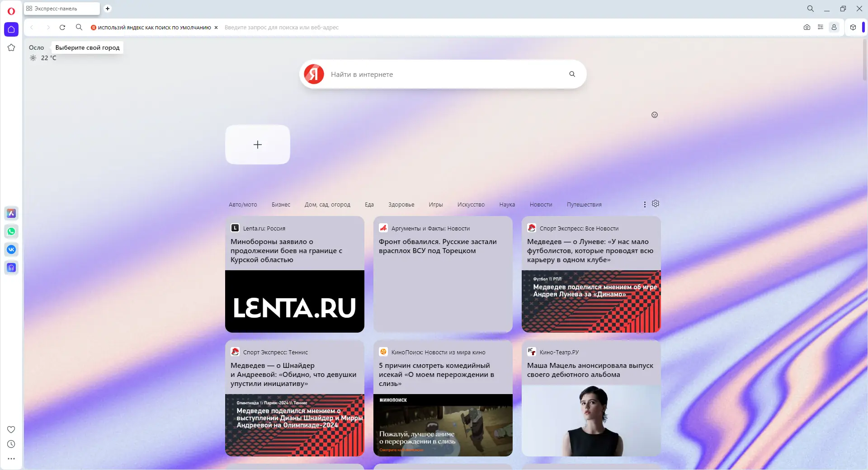The image size is (868, 470).
Task: Go forward to the next page
Action: tap(48, 27)
